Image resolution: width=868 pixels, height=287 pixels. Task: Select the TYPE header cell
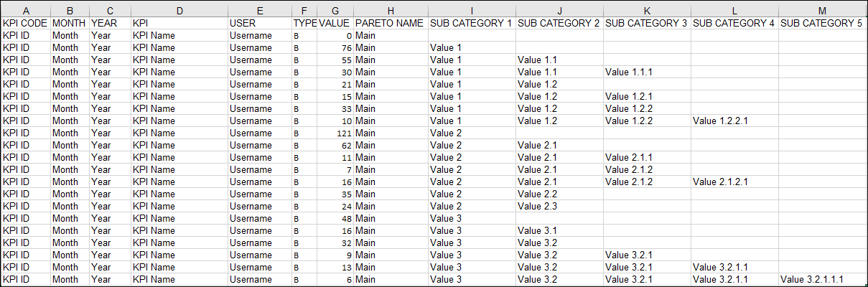pos(305,23)
